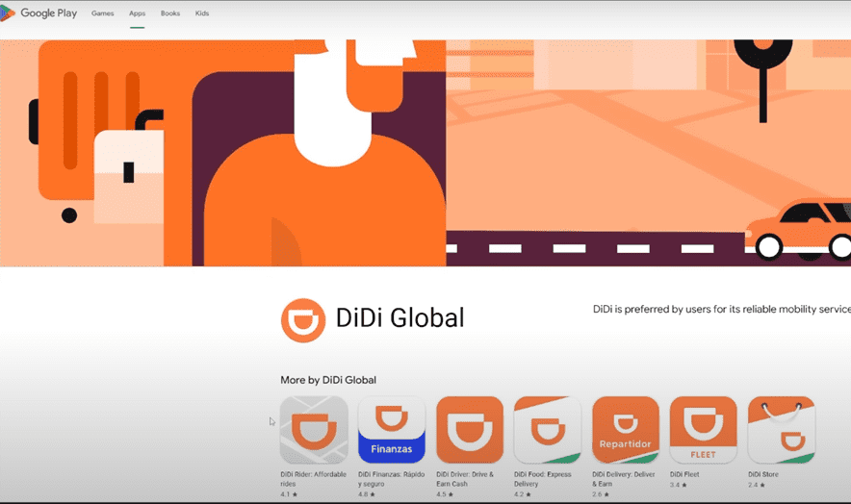Open the DiDi Driver app icon

point(470,430)
